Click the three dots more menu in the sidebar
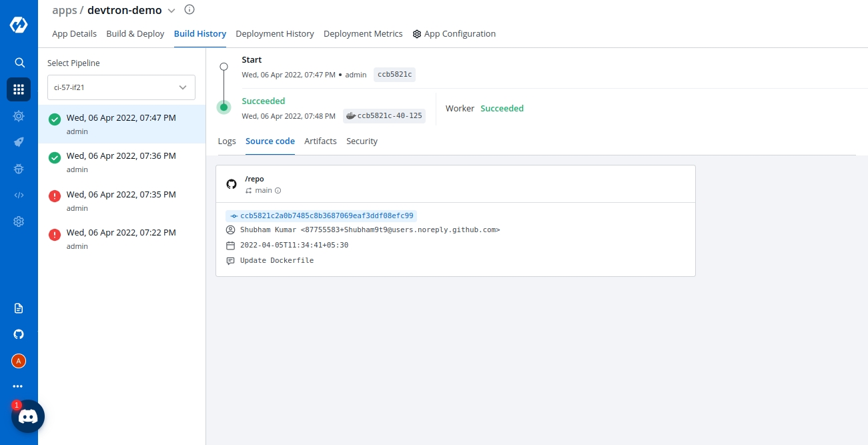This screenshot has width=868, height=445. click(x=18, y=386)
